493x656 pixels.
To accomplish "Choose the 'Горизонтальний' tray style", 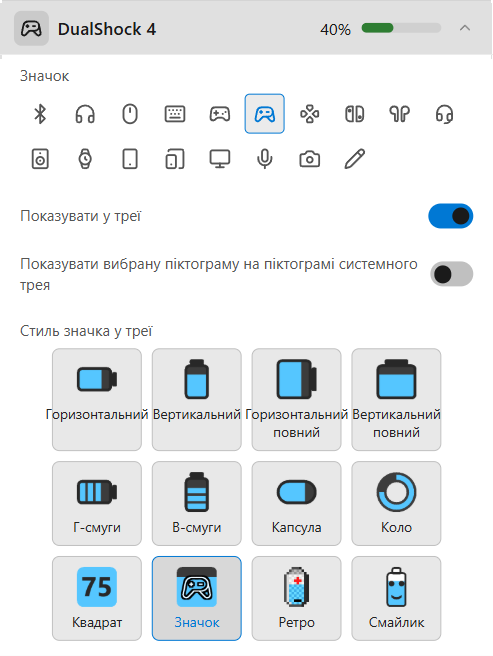I will [97, 400].
